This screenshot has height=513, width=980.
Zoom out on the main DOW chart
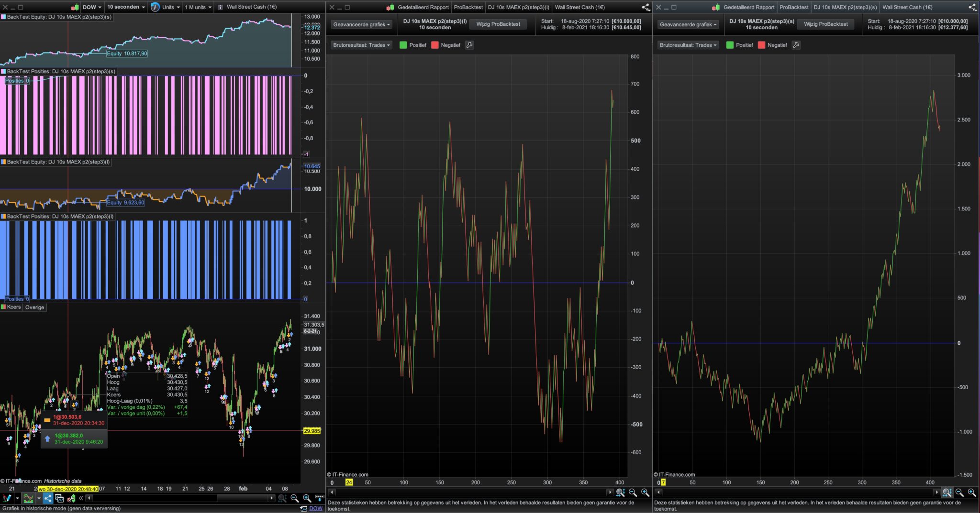pyautogui.click(x=295, y=498)
